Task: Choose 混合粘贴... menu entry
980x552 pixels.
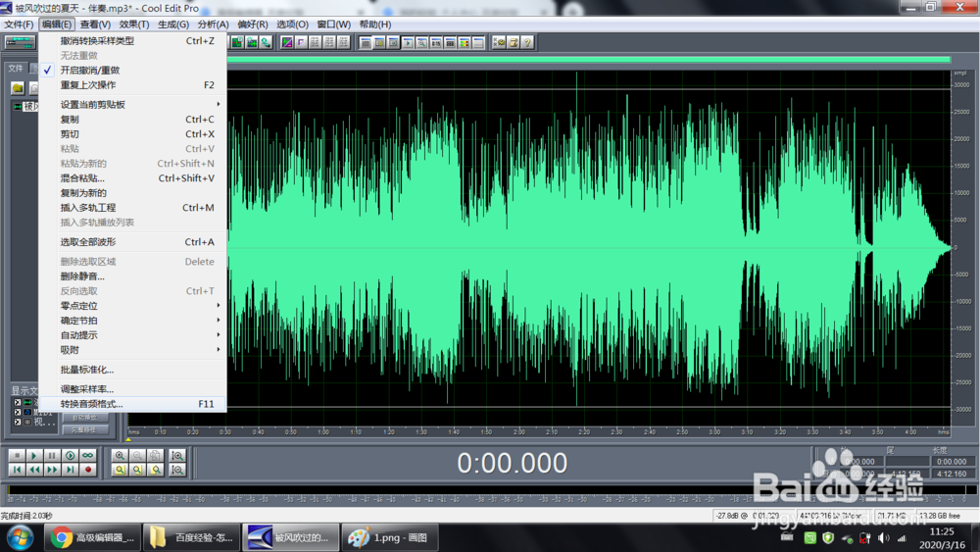Action: click(132, 178)
